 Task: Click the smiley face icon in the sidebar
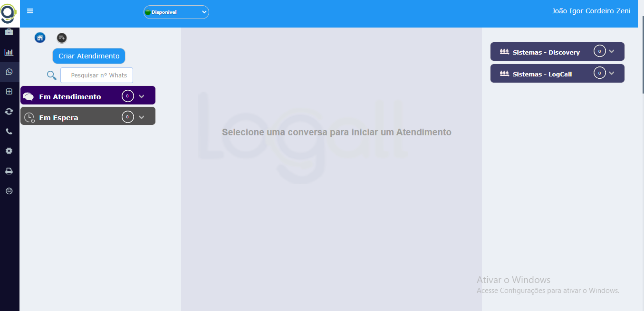pyautogui.click(x=9, y=191)
